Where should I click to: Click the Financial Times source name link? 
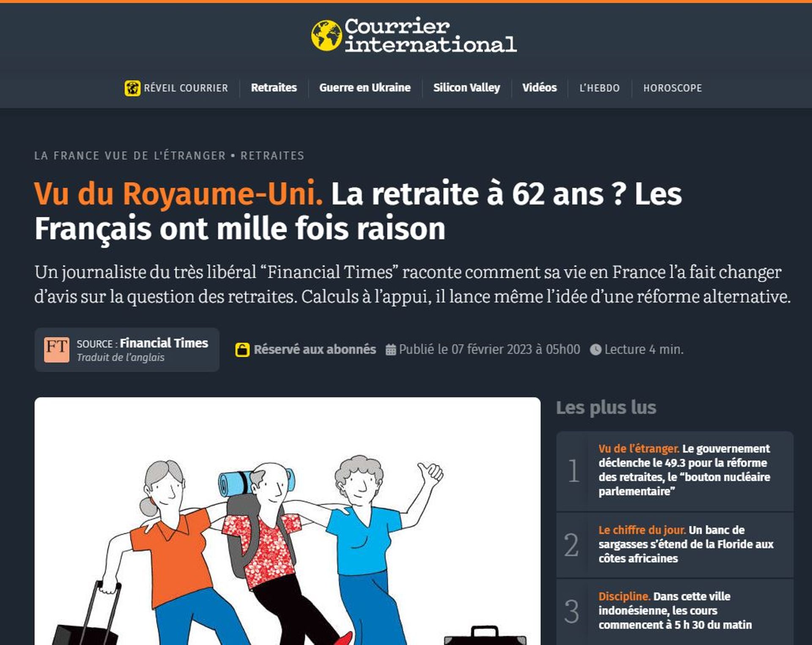point(164,343)
